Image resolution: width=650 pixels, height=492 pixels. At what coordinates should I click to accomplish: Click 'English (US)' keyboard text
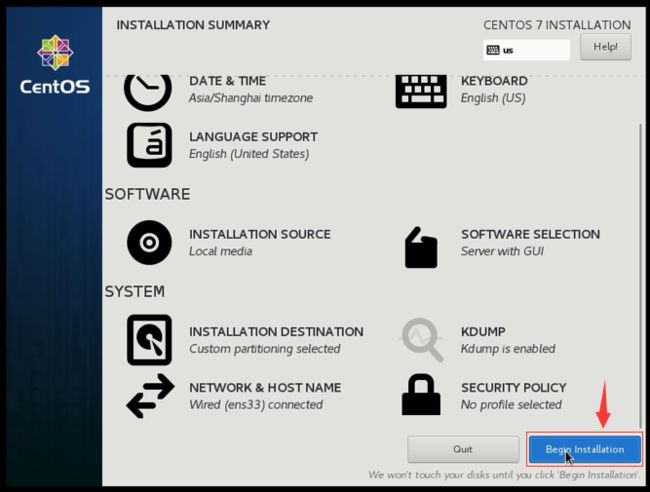coord(493,98)
